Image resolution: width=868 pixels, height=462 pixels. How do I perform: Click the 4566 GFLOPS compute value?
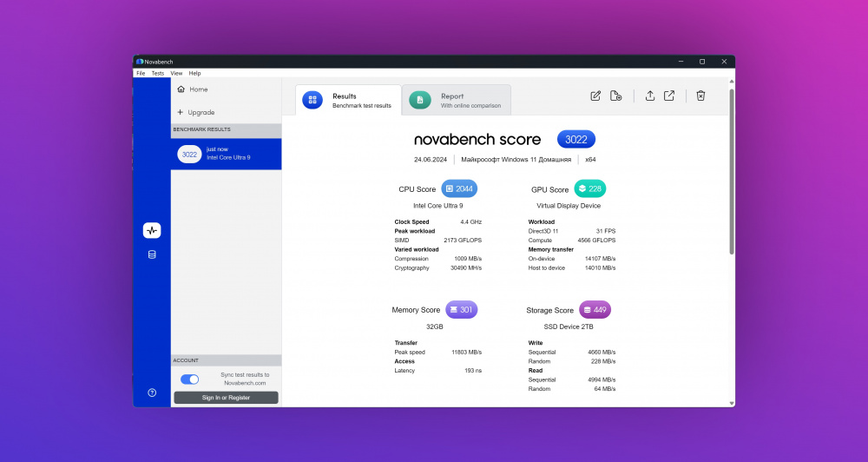[597, 241]
